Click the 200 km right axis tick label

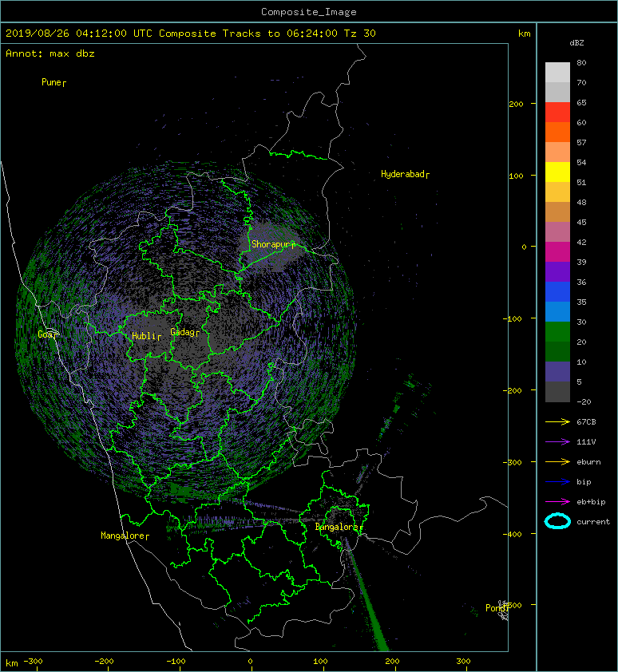point(516,104)
